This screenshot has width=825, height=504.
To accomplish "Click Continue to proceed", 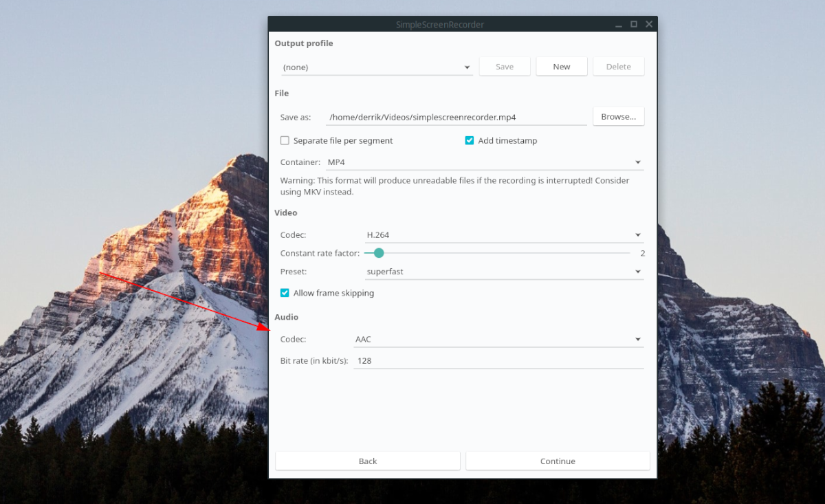I will click(x=558, y=461).
